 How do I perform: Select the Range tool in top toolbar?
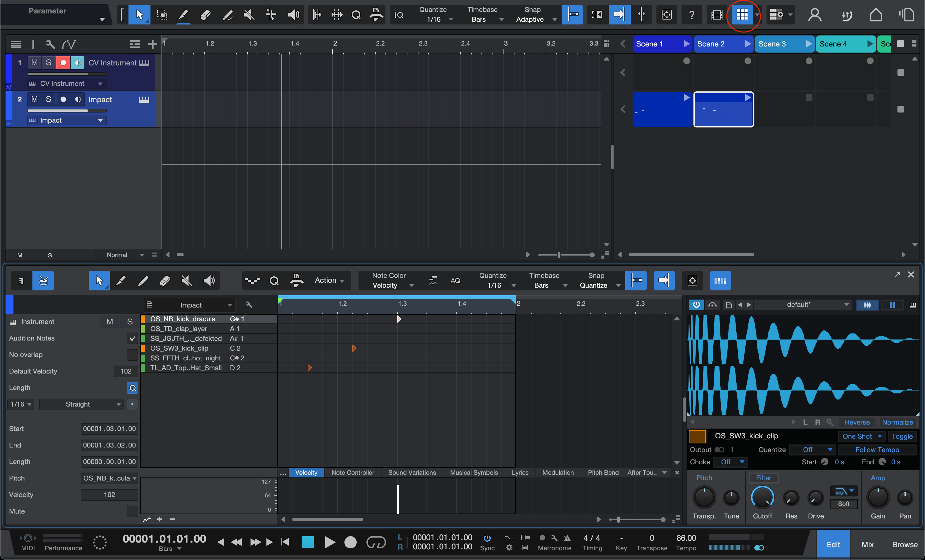162,15
